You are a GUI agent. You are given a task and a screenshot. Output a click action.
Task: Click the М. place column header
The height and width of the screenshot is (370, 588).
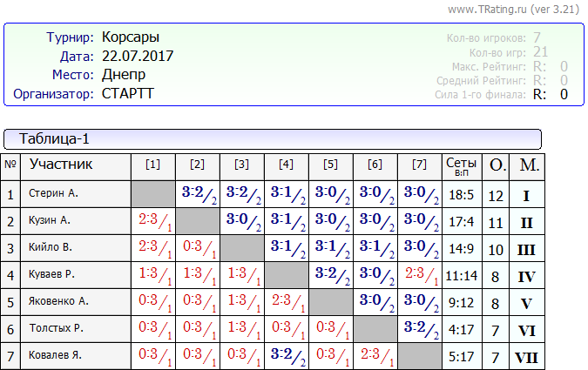tap(528, 165)
